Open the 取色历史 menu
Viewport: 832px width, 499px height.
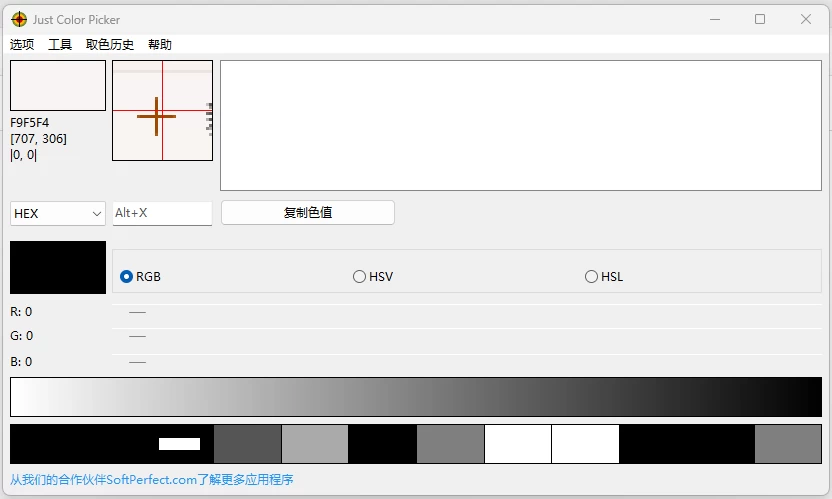coord(110,45)
